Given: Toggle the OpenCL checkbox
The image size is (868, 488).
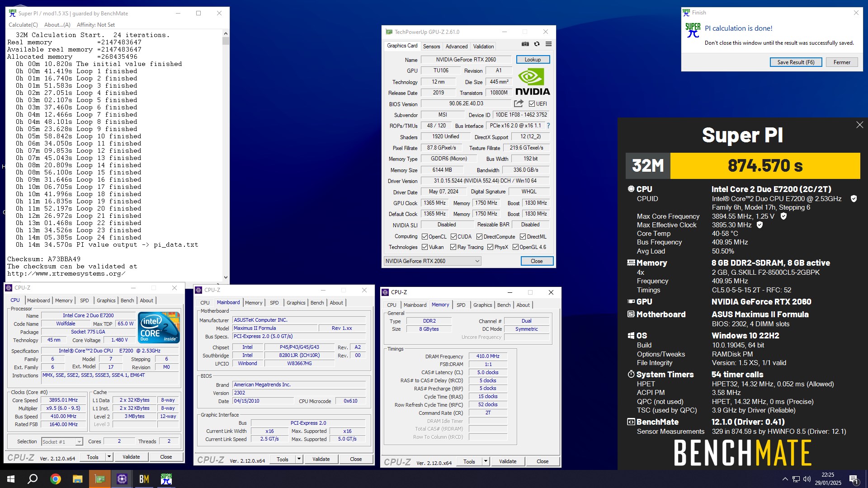Looking at the screenshot, I should click(425, 237).
